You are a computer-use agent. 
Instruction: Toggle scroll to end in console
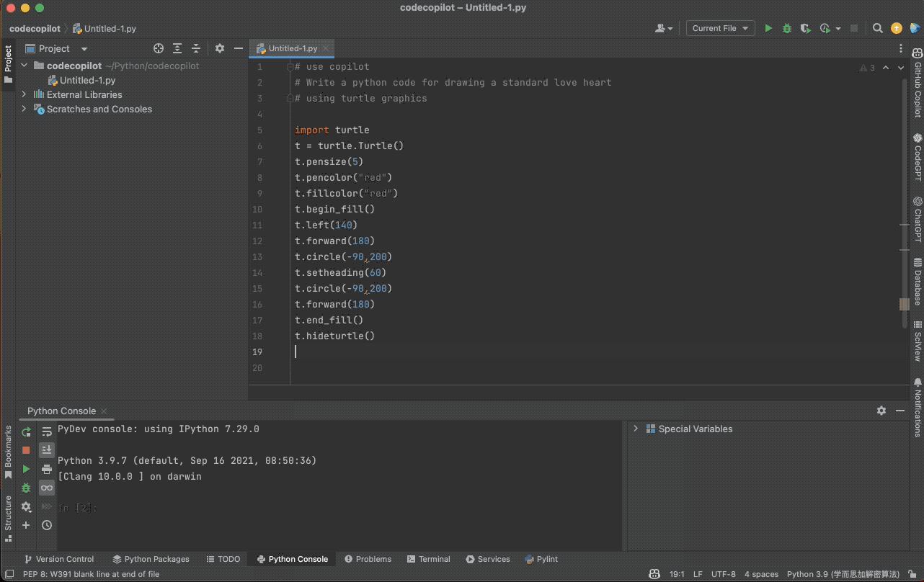[x=47, y=450]
